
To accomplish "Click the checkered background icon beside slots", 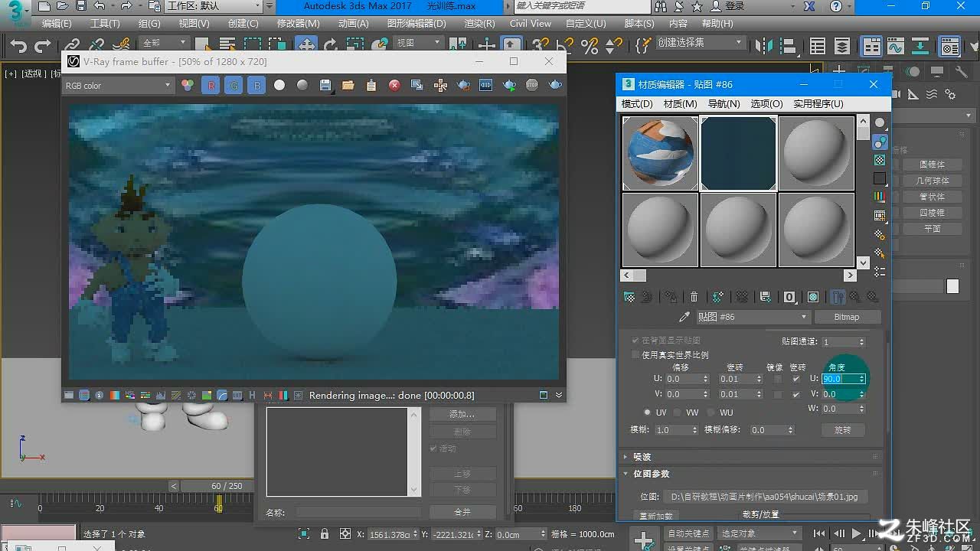I will [x=880, y=160].
